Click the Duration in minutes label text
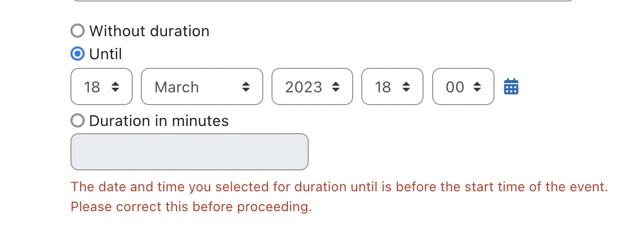Screen dimensions: 644x252 click(x=159, y=121)
